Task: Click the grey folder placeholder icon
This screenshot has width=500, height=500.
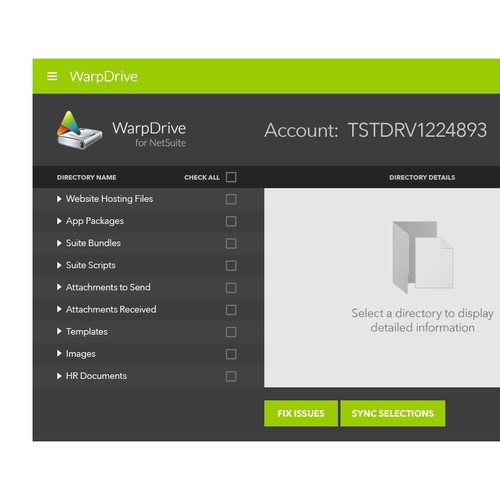Action: [423, 257]
